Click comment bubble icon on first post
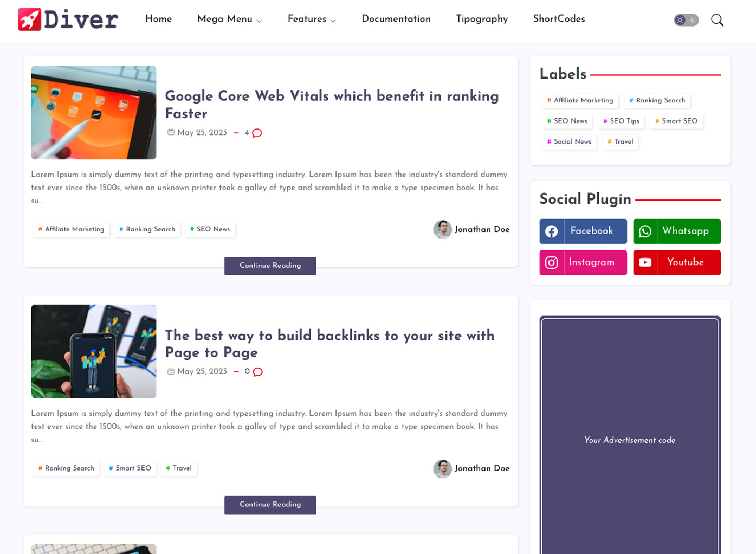 [x=257, y=133]
